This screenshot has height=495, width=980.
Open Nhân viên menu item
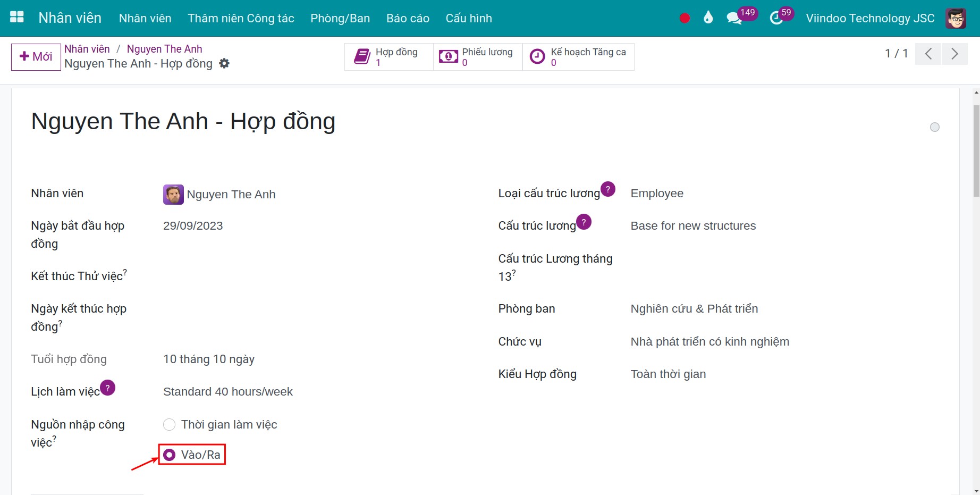pyautogui.click(x=145, y=18)
